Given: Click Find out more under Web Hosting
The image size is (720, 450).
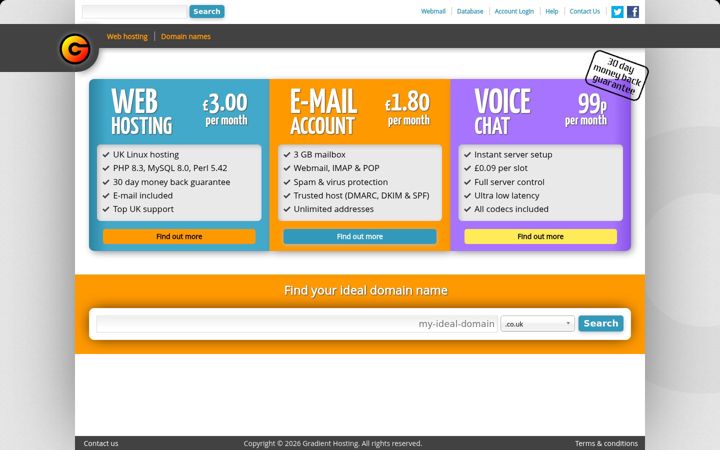Looking at the screenshot, I should [x=179, y=236].
